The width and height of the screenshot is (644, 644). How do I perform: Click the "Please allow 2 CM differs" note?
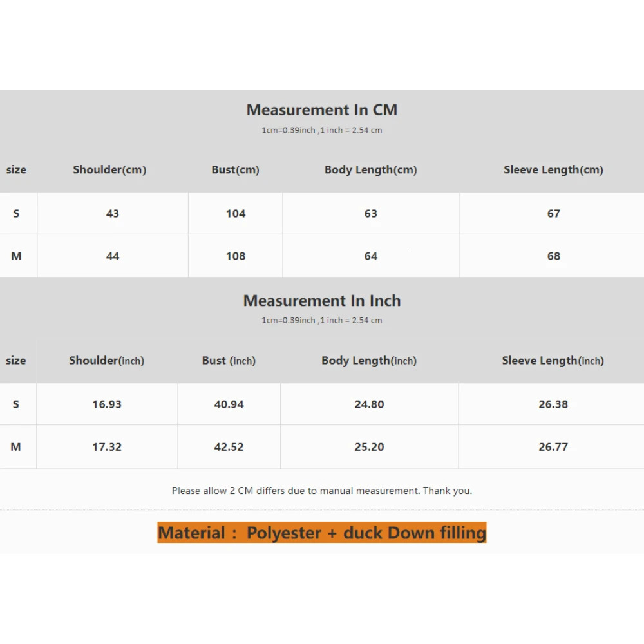coord(321,491)
